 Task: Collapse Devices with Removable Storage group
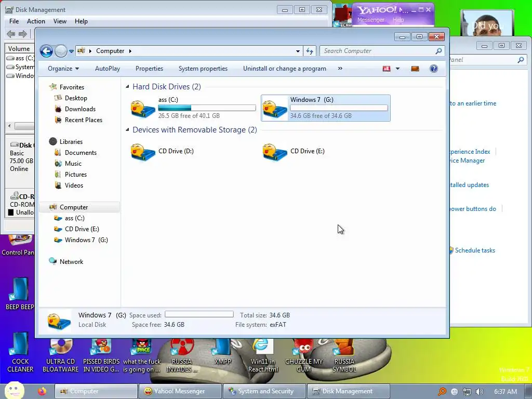127,130
